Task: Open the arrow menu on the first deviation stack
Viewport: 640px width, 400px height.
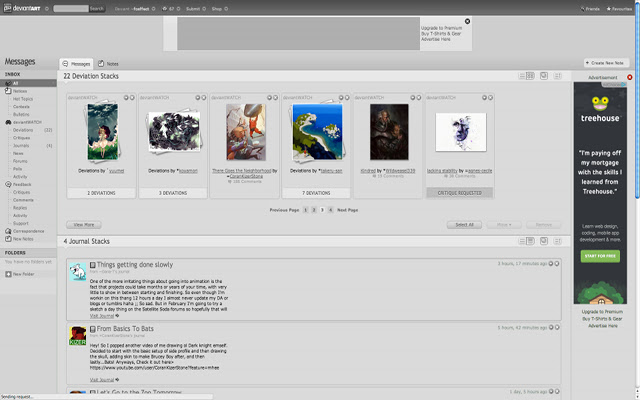Action: (x=126, y=98)
